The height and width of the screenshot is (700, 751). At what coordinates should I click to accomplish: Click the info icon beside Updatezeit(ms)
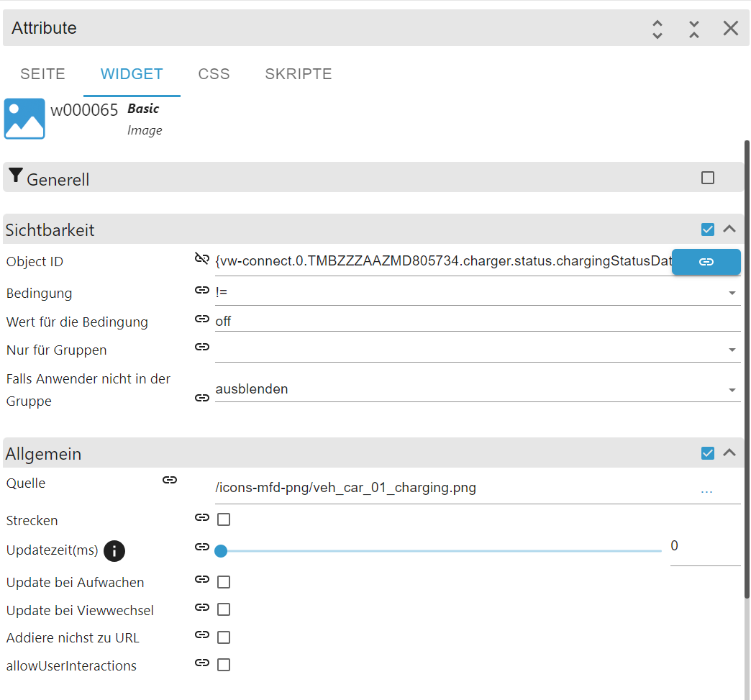coord(114,551)
